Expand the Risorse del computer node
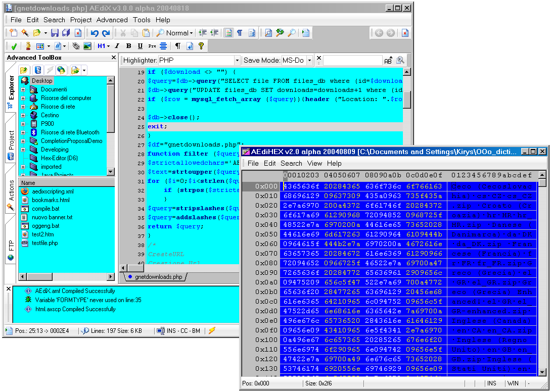 tap(23, 98)
